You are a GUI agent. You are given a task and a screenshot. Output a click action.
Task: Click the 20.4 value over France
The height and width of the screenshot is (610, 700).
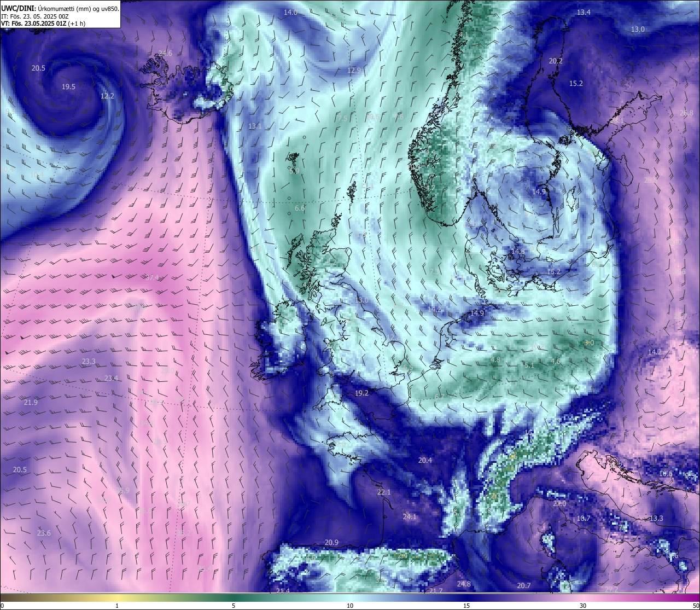(x=425, y=461)
